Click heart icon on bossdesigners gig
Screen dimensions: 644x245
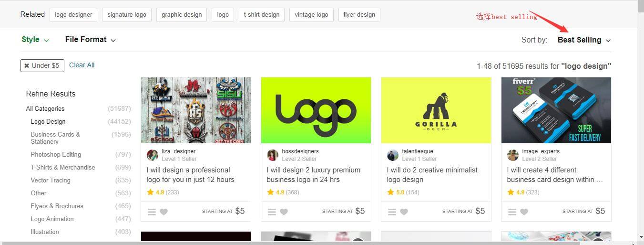(284, 212)
